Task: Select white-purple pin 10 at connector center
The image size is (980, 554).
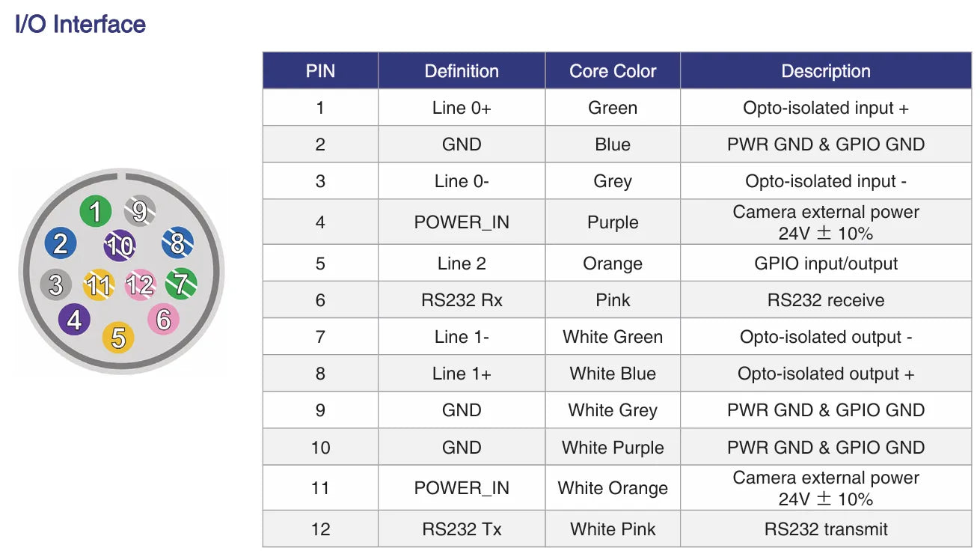Action: coord(120,246)
